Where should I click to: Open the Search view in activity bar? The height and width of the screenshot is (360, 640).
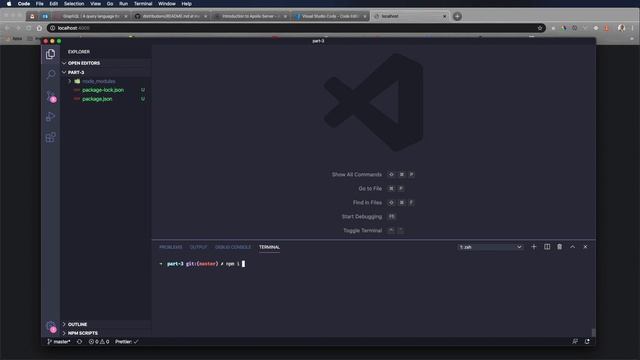pos(51,74)
